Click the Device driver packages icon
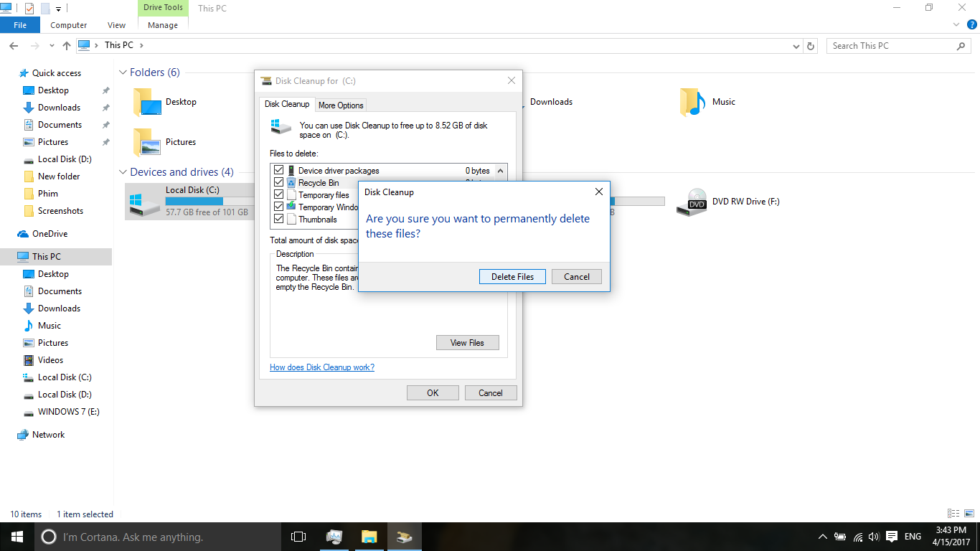Viewport: 980px width, 551px height. pos(291,171)
